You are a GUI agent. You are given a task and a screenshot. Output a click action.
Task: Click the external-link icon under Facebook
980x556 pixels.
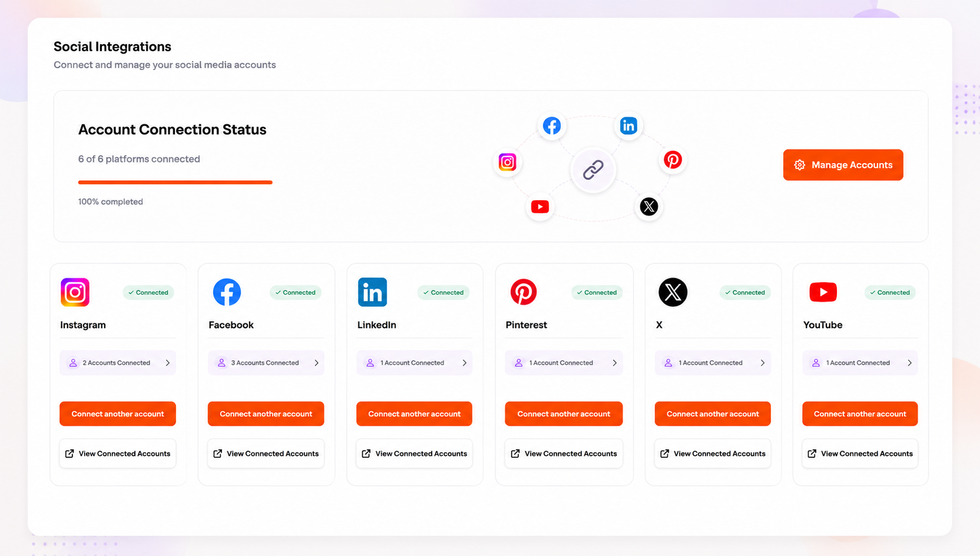click(x=218, y=454)
